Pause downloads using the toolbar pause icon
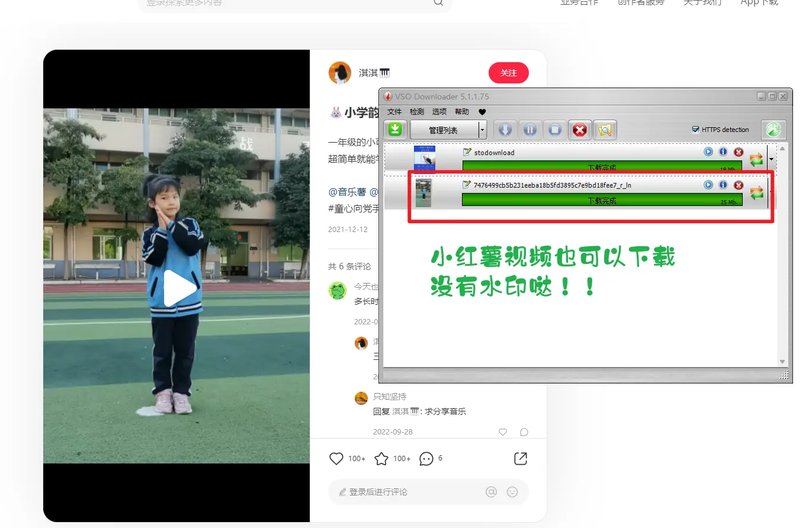The height and width of the screenshot is (528, 812). (530, 130)
